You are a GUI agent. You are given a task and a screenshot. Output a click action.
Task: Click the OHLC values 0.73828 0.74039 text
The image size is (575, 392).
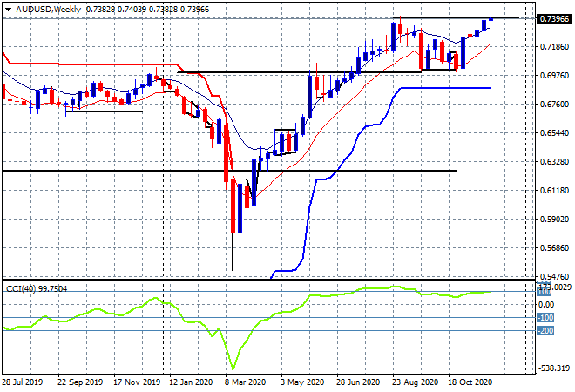pos(116,10)
